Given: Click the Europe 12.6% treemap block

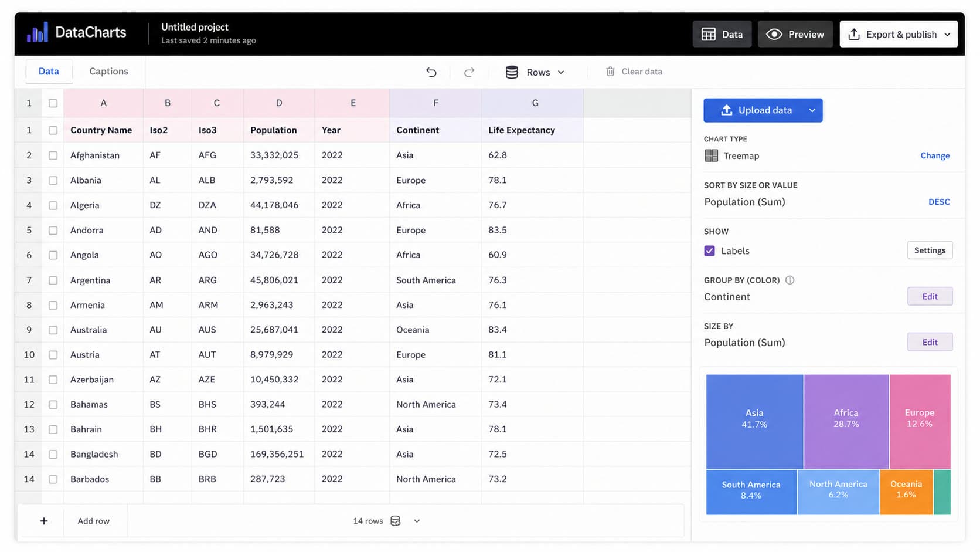Looking at the screenshot, I should click(920, 421).
